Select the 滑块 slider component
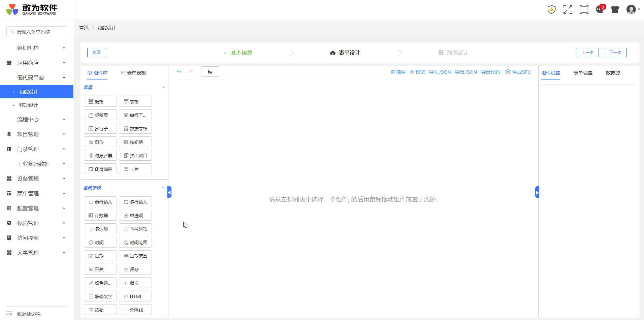Image resolution: width=644 pixels, height=320 pixels. [x=135, y=283]
